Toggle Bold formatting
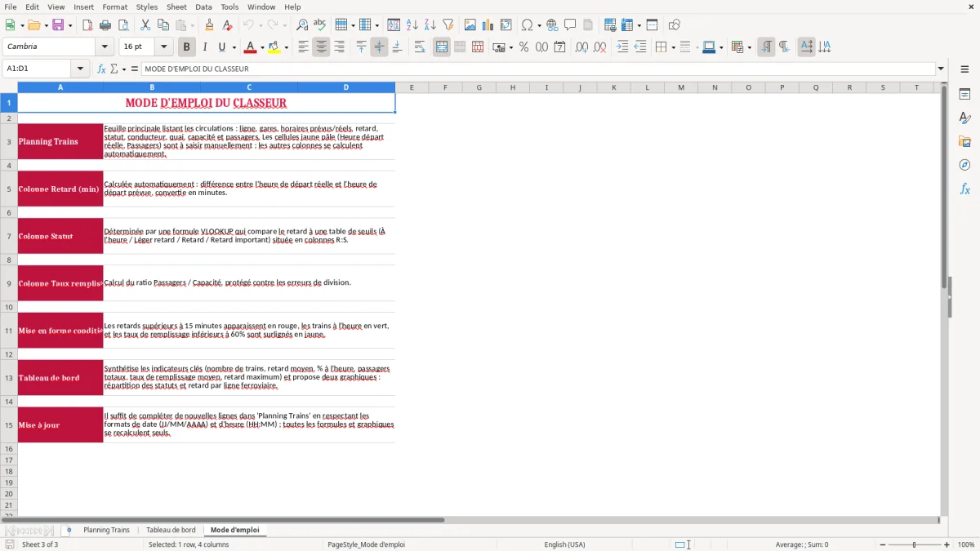Screen dimensions: 980x551 [x=186, y=47]
